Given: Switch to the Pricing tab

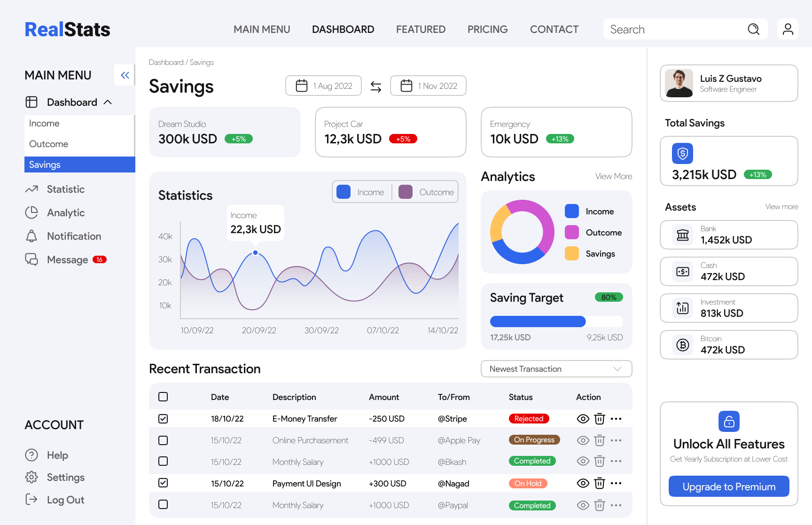Looking at the screenshot, I should point(487,29).
